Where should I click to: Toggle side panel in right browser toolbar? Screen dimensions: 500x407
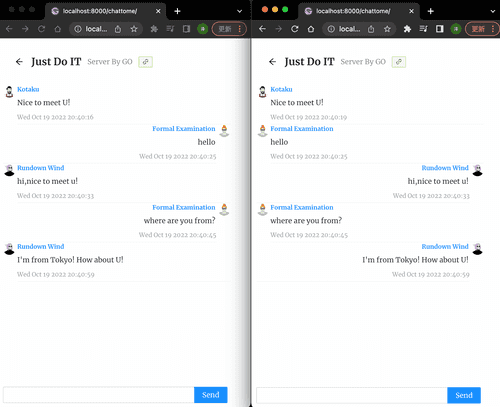[440, 29]
